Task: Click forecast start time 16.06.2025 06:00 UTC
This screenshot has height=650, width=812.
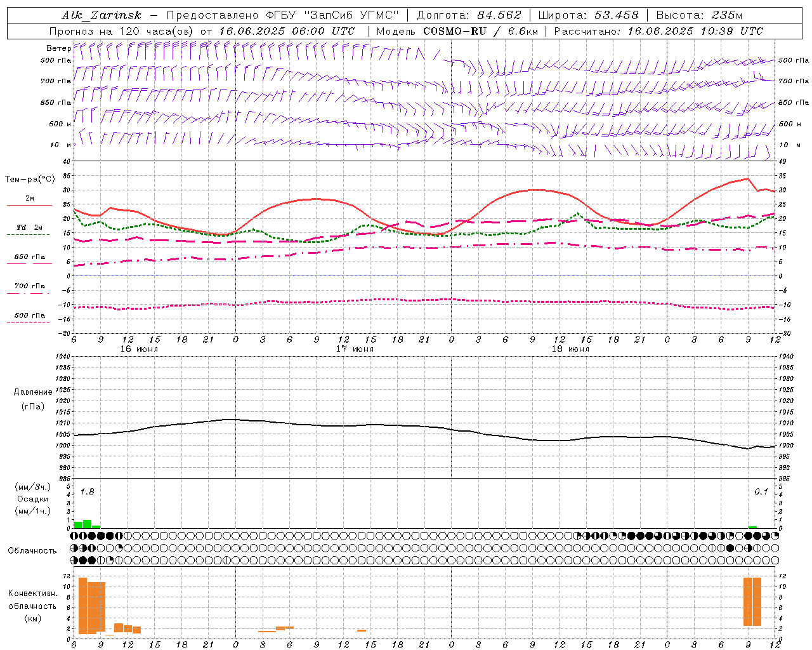Action: pos(287,31)
